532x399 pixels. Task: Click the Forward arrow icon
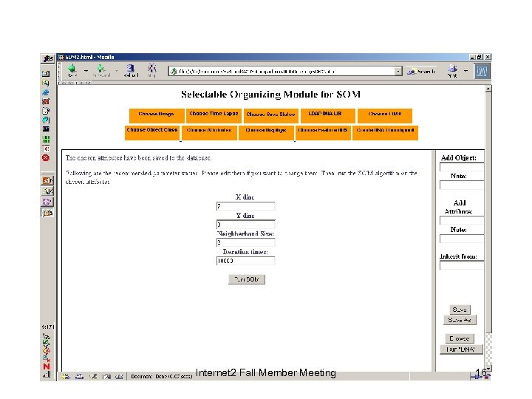(x=101, y=69)
